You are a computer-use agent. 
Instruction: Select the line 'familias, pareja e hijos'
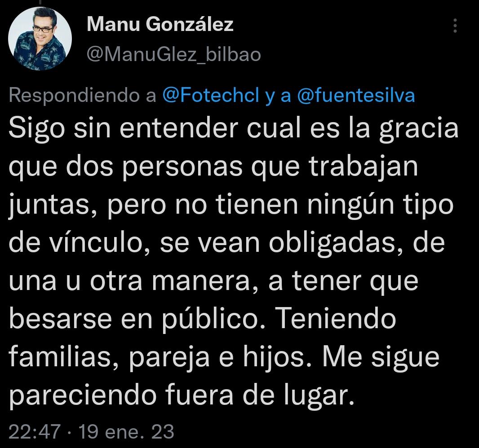pyautogui.click(x=224, y=358)
